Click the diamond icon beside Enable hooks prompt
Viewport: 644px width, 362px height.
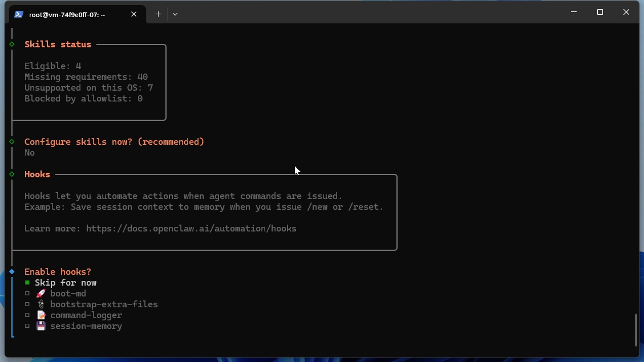[11, 271]
